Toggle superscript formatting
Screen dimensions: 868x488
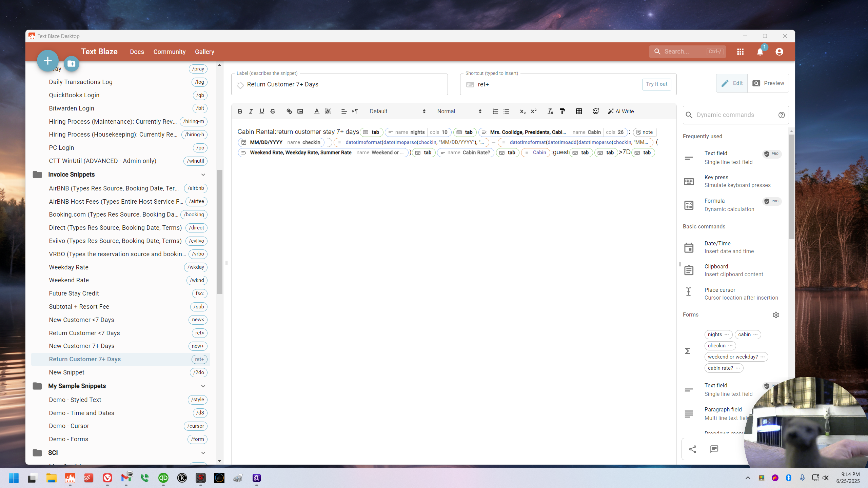pos(534,111)
